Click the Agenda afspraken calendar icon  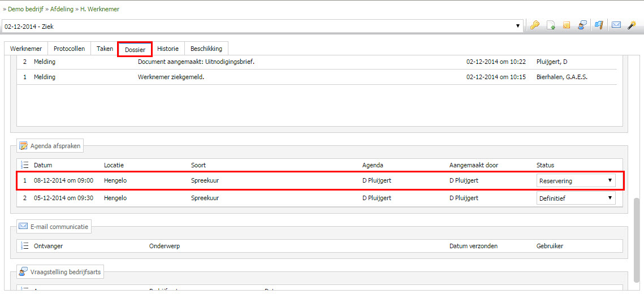(x=23, y=146)
